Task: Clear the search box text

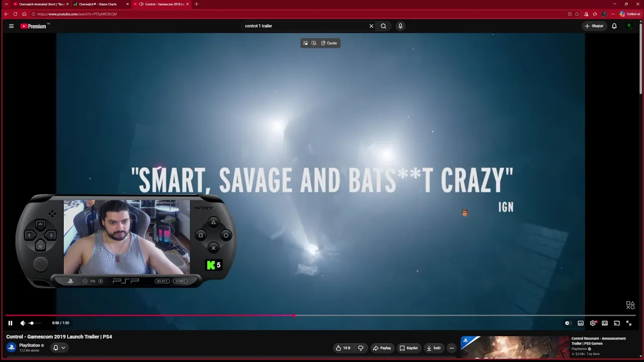Action: (x=371, y=26)
